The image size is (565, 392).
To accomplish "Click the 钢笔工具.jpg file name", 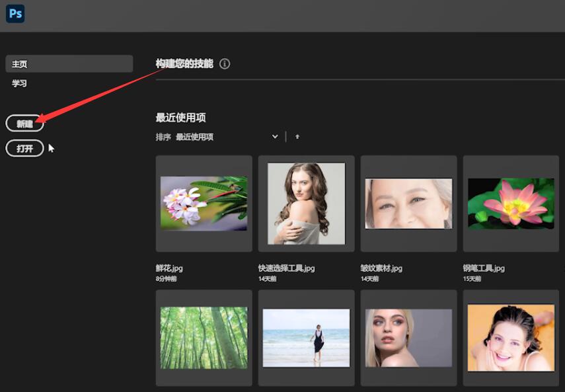I will click(484, 268).
